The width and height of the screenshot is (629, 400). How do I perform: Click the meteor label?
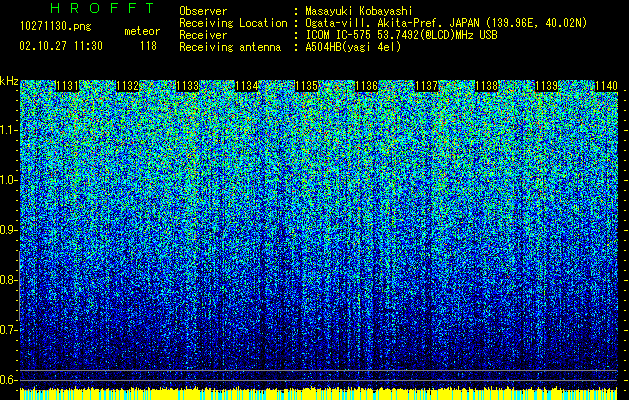(142, 31)
